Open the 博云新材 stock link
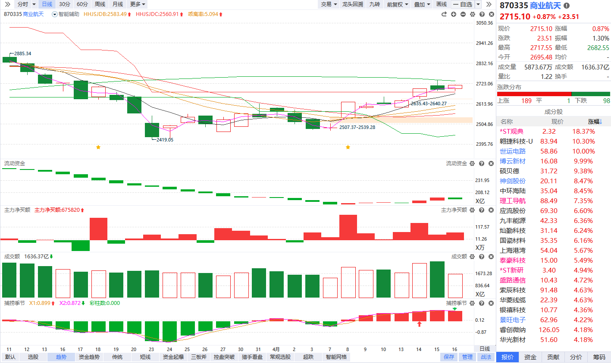The image size is (611, 364). coord(513,161)
